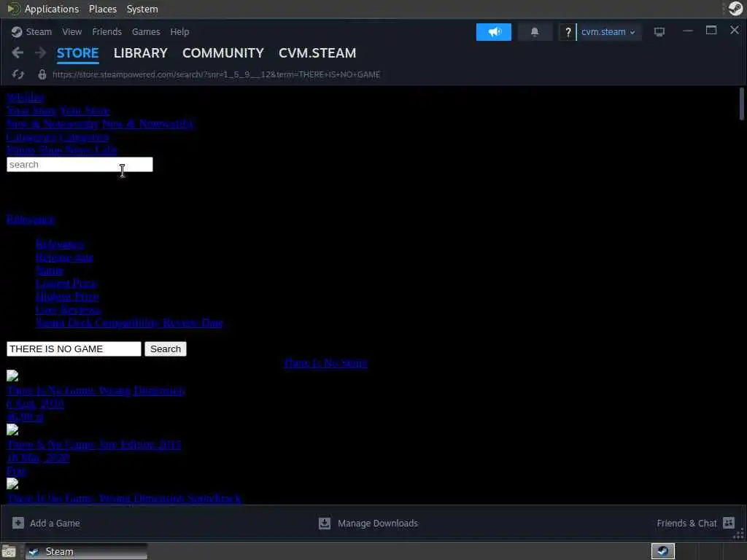Screen dimensions: 747x560
Task: Open the Relevance sort heading above the list
Action: click(x=31, y=219)
